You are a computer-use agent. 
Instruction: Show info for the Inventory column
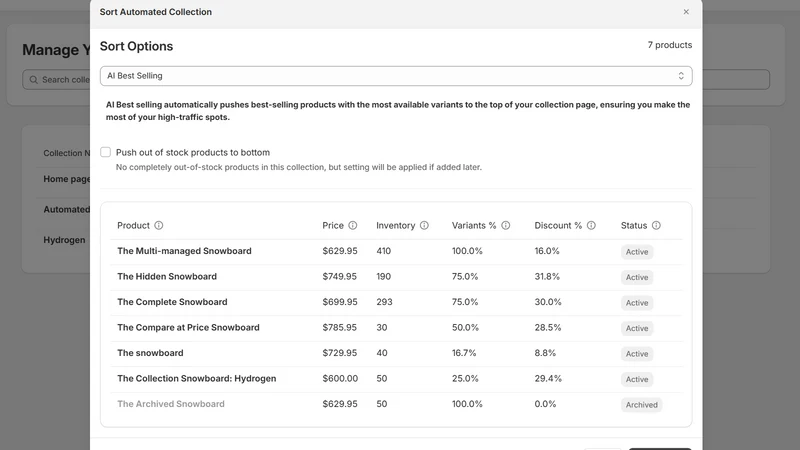tap(424, 226)
